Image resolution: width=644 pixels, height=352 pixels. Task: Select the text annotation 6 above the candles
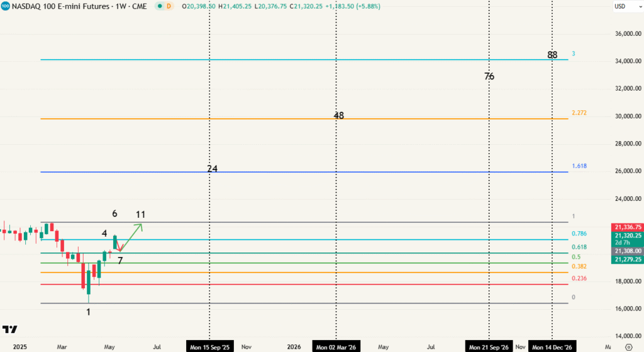(114, 214)
